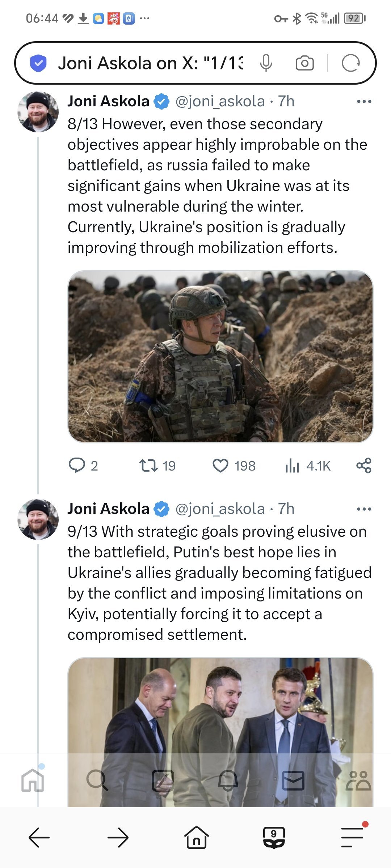Image resolution: width=391 pixels, height=868 pixels.
Task: Open more options for 9/13 tweet
Action: pos(364,509)
